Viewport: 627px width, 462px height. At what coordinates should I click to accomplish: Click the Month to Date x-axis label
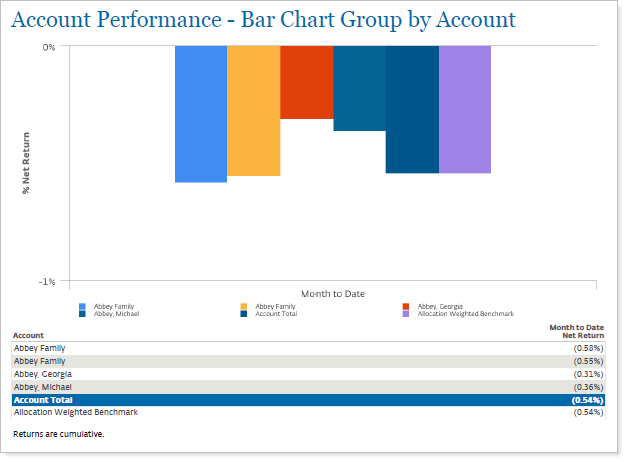333,293
